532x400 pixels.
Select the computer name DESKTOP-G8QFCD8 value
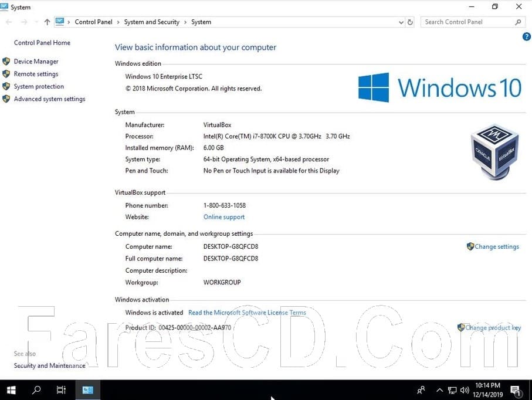point(231,247)
